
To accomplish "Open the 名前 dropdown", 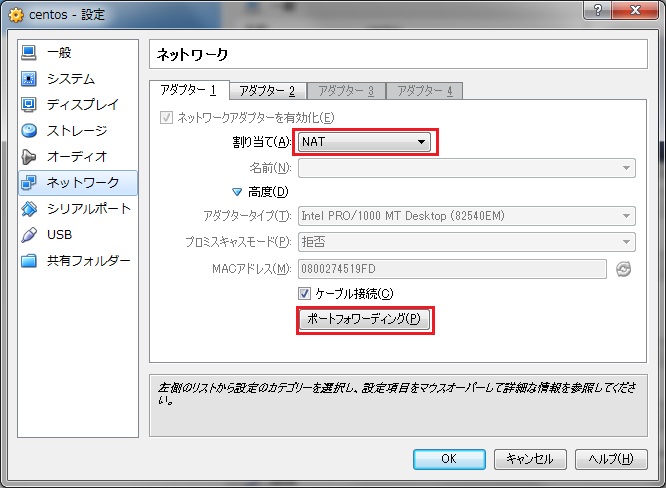I will (x=467, y=168).
